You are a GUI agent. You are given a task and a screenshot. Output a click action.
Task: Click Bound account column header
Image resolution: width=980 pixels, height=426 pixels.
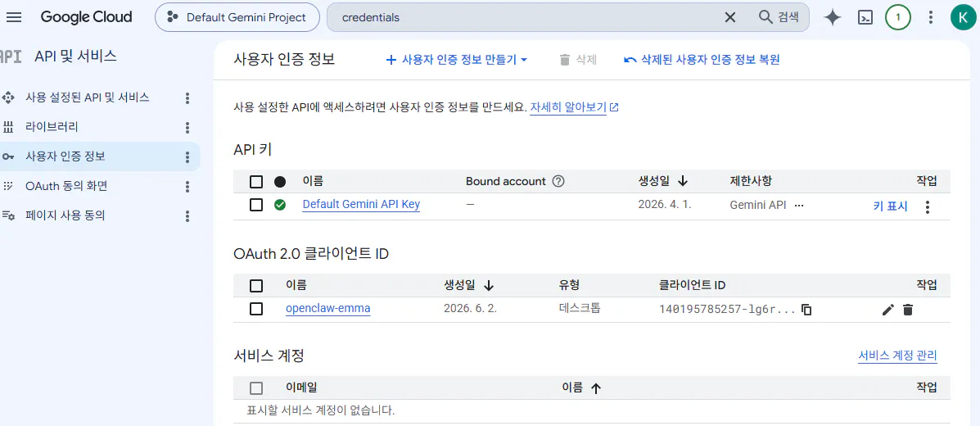(x=506, y=181)
